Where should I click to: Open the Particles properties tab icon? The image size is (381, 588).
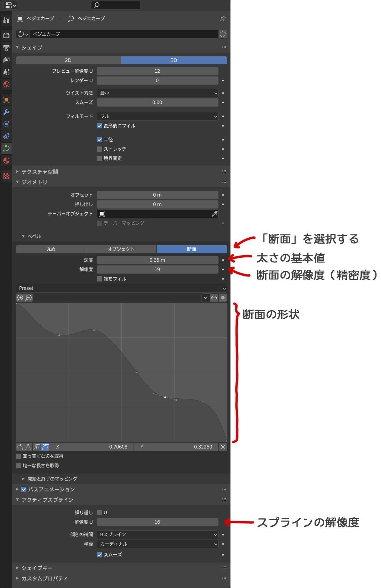point(6,124)
